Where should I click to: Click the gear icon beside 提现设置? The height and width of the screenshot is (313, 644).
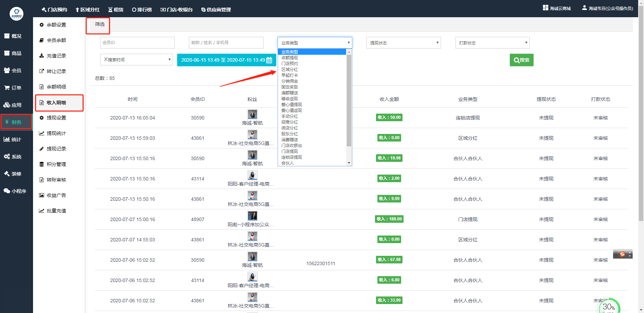coord(42,118)
